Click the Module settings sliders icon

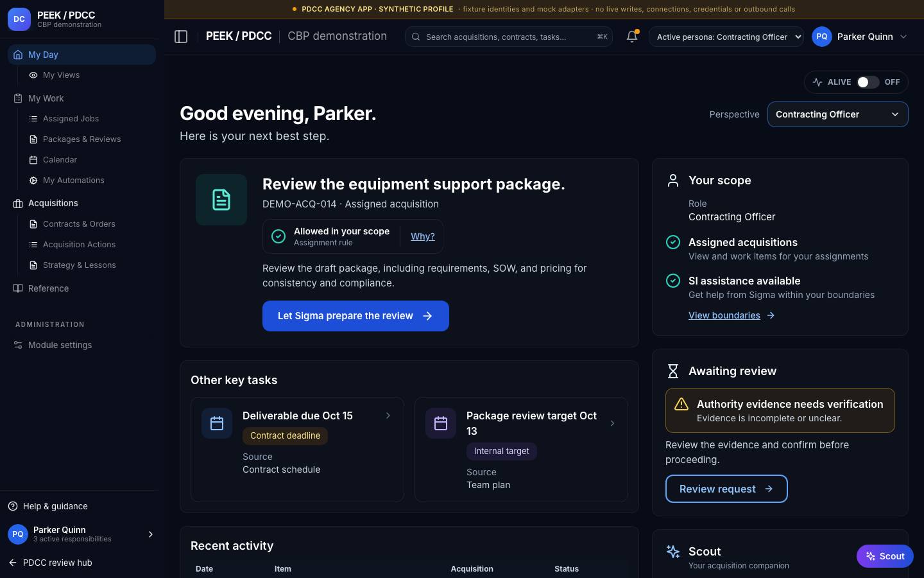(18, 345)
